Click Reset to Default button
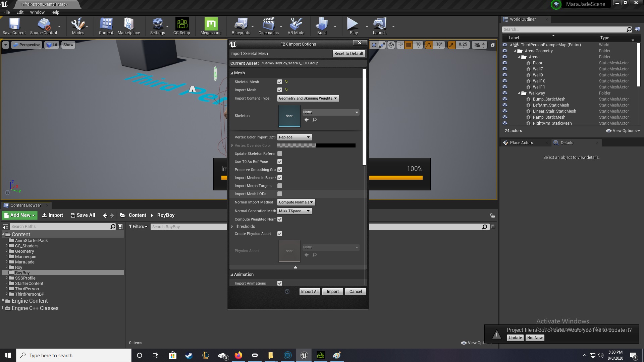 point(348,54)
